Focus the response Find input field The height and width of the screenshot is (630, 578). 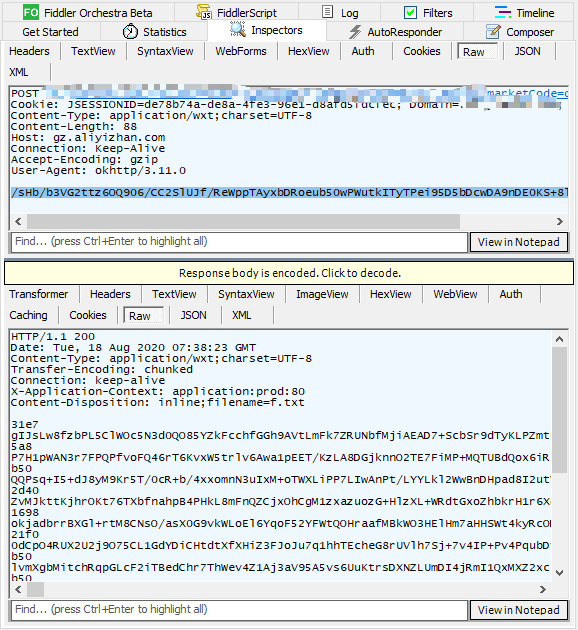pyautogui.click(x=239, y=610)
